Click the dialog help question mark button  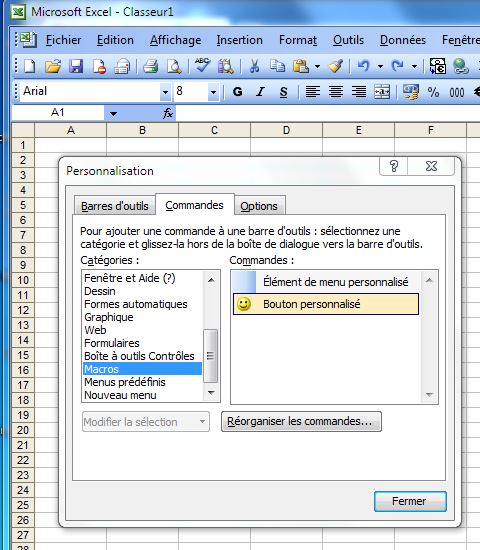[x=394, y=166]
